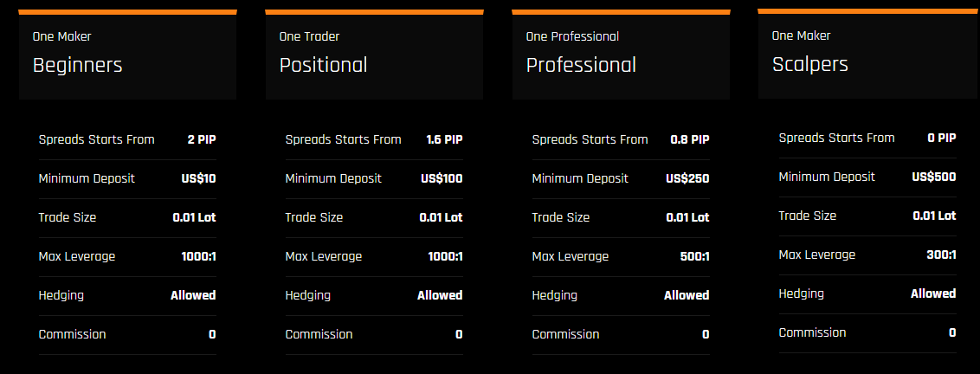The height and width of the screenshot is (374, 980).
Task: Click the Positional Trade Size label
Action: pyautogui.click(x=313, y=217)
